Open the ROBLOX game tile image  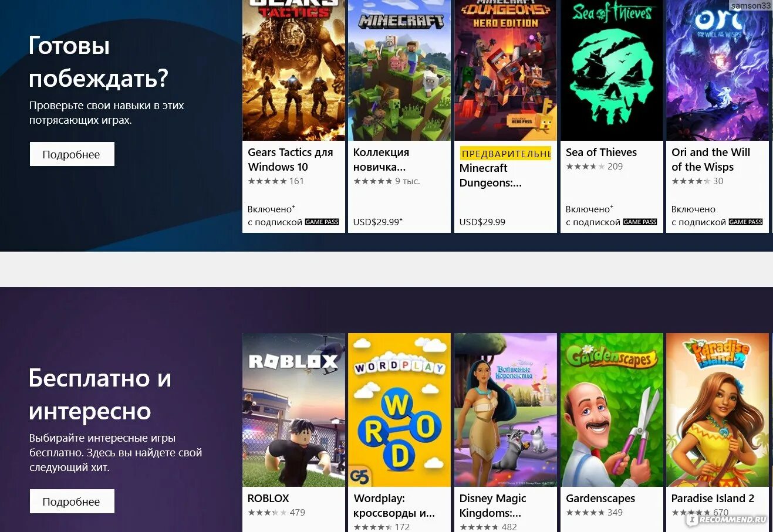coord(293,410)
